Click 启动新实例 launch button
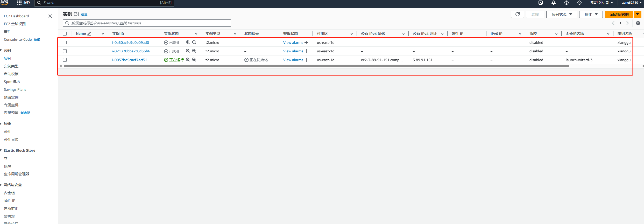Image resolution: width=644 pixels, height=224 pixels. [x=619, y=14]
